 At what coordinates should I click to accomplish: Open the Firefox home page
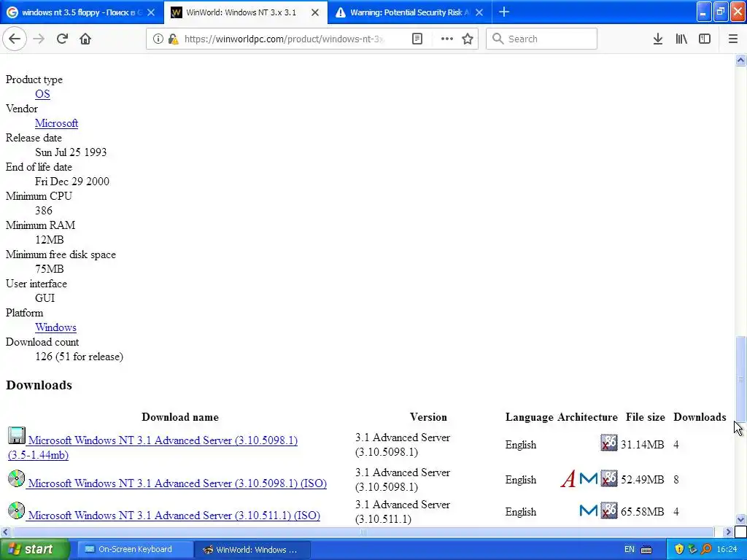click(85, 39)
